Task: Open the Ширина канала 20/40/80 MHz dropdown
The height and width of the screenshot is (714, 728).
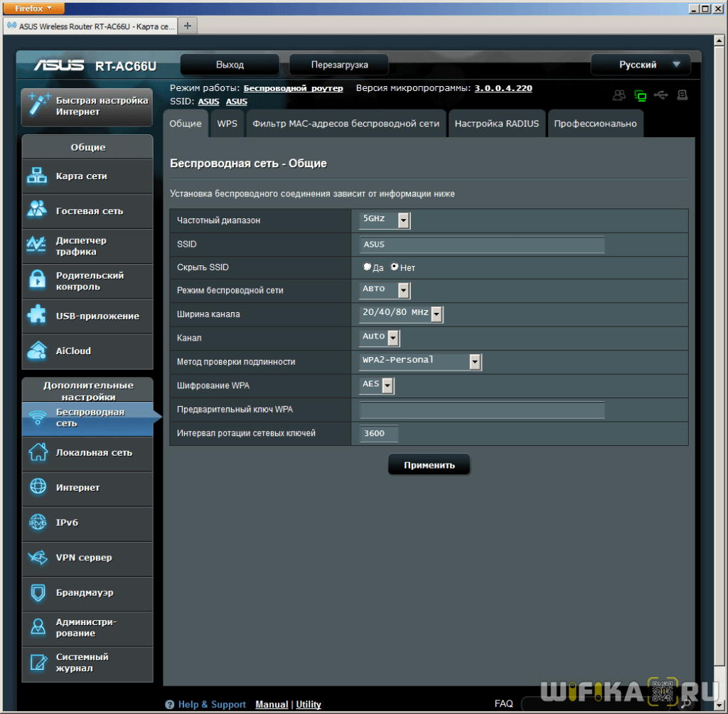Action: coord(436,314)
